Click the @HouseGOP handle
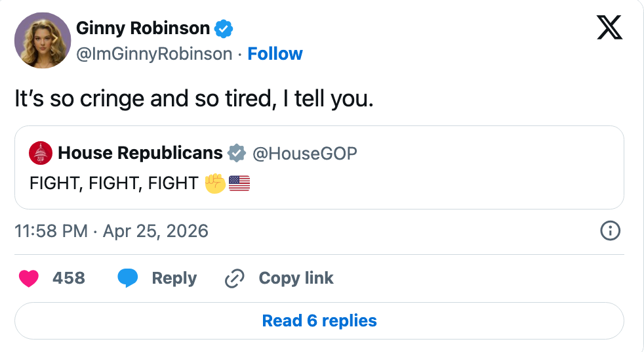 [305, 153]
